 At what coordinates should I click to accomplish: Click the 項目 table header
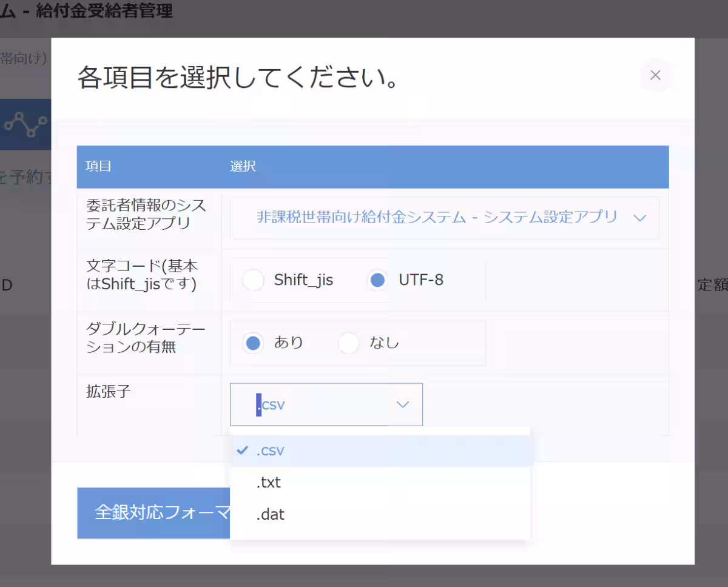pyautogui.click(x=98, y=166)
